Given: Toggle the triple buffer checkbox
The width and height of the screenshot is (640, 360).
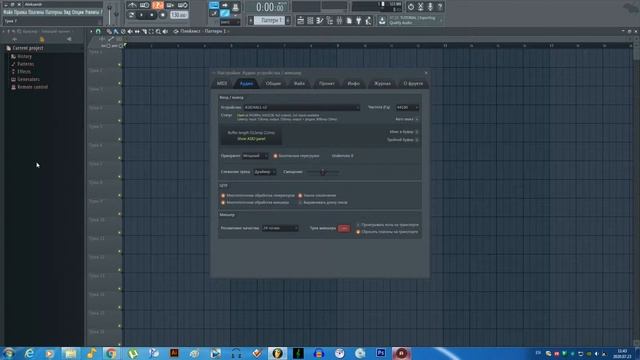Looking at the screenshot, I should pyautogui.click(x=417, y=140).
